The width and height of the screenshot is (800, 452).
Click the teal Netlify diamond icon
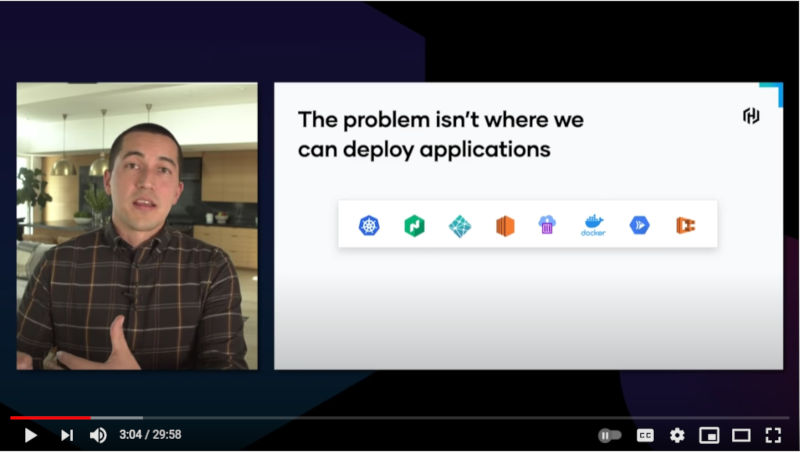(460, 227)
